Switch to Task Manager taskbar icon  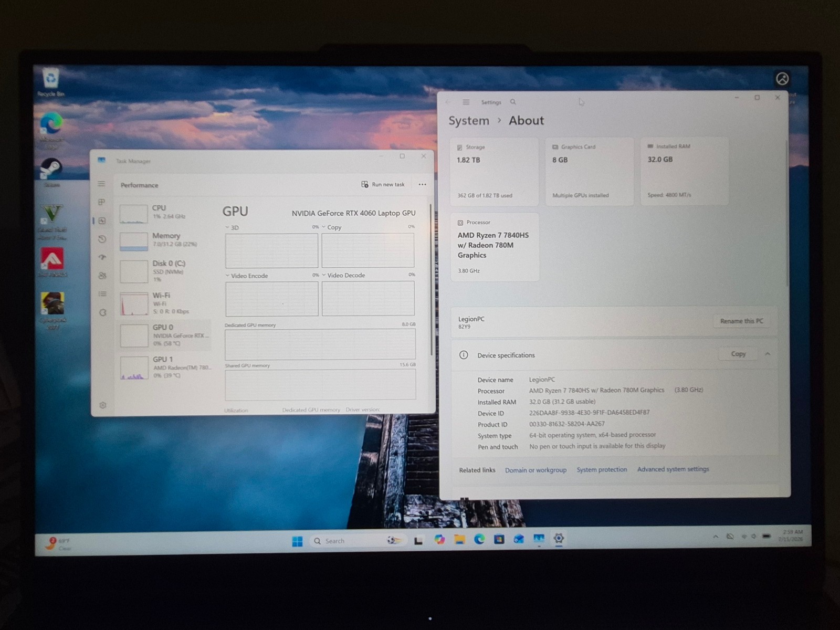click(539, 539)
